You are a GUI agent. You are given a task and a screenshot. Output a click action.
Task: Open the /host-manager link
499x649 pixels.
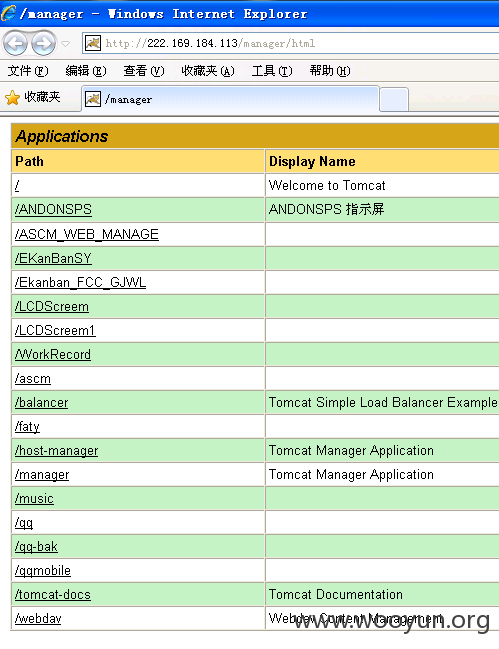[x=56, y=451]
